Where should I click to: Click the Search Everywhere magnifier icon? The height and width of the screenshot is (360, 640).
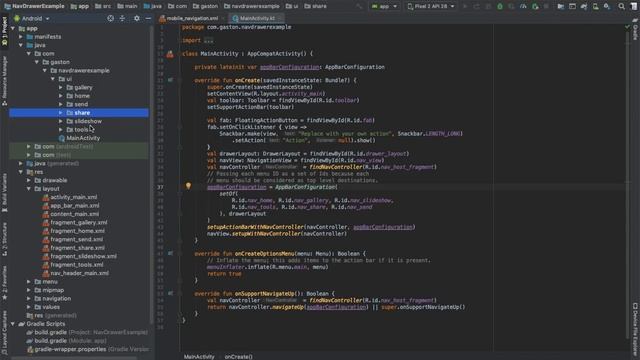click(x=622, y=6)
